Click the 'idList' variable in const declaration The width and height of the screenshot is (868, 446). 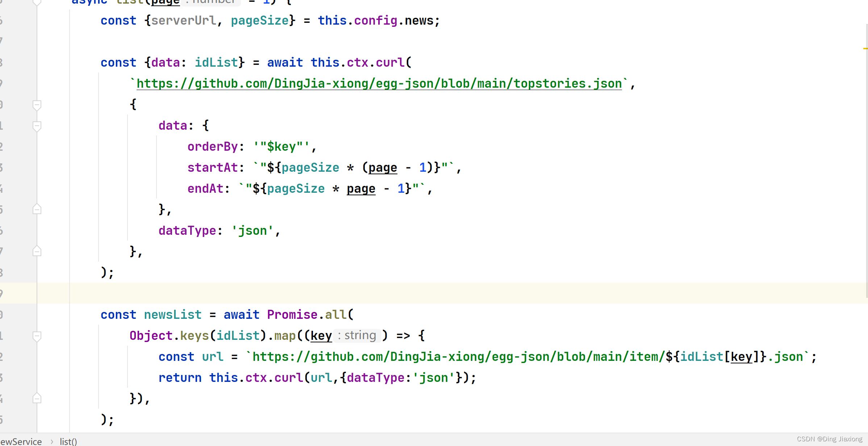click(x=216, y=63)
